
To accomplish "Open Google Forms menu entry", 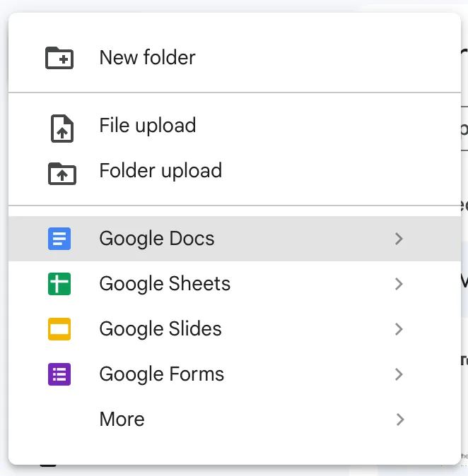I will tap(235, 374).
